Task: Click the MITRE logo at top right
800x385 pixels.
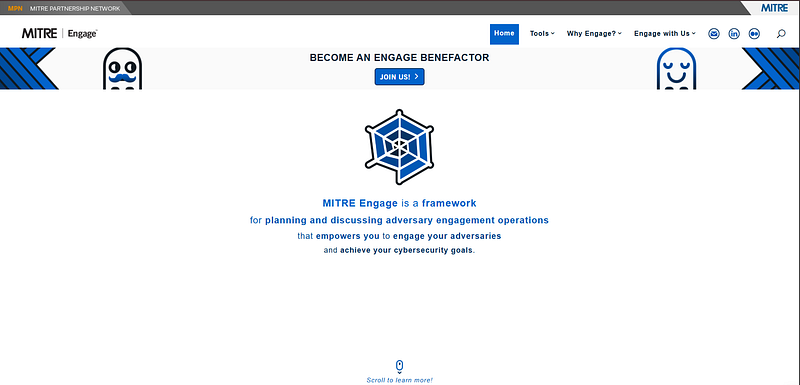Action: (x=774, y=8)
